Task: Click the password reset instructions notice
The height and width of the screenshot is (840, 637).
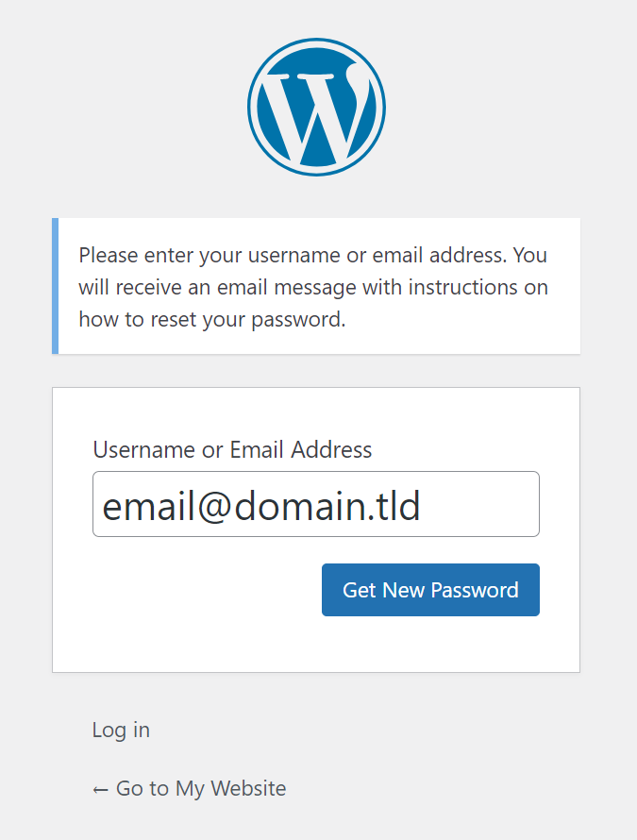Action: point(316,287)
